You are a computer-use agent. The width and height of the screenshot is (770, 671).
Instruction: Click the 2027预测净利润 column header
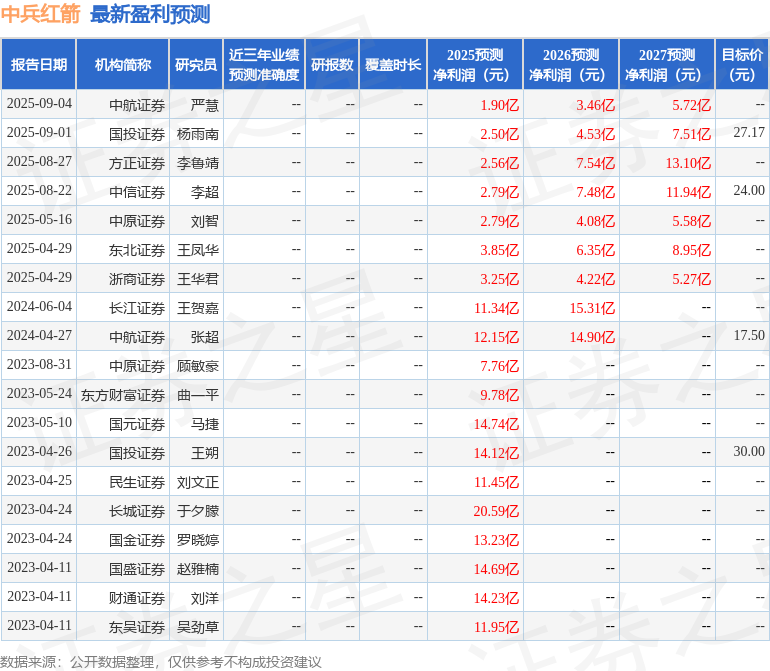(x=667, y=64)
